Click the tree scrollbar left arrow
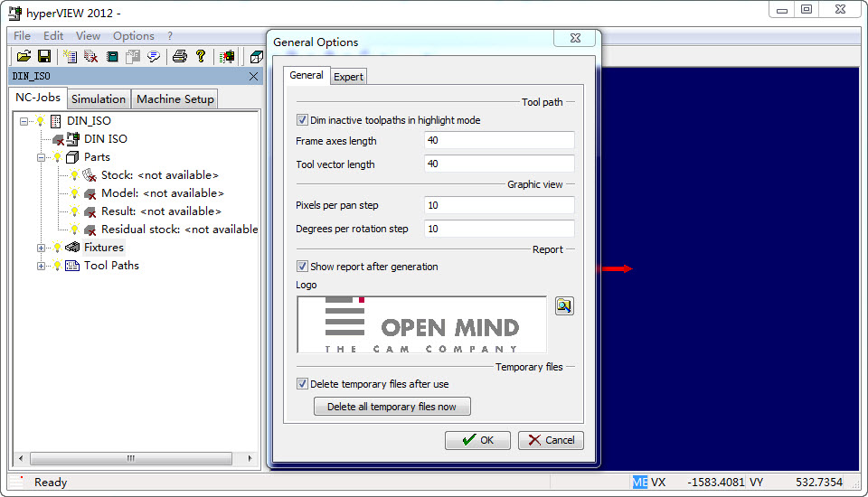Image resolution: width=868 pixels, height=497 pixels. tap(21, 458)
